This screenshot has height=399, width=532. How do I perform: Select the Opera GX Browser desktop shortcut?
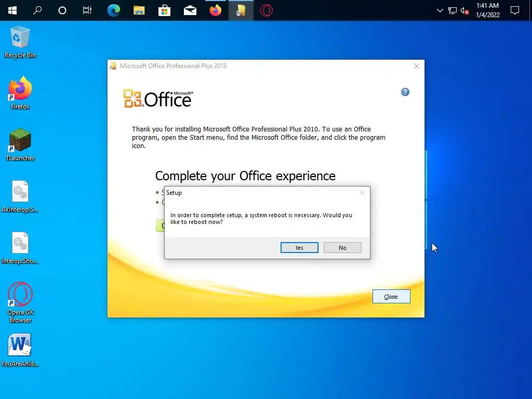(x=20, y=303)
